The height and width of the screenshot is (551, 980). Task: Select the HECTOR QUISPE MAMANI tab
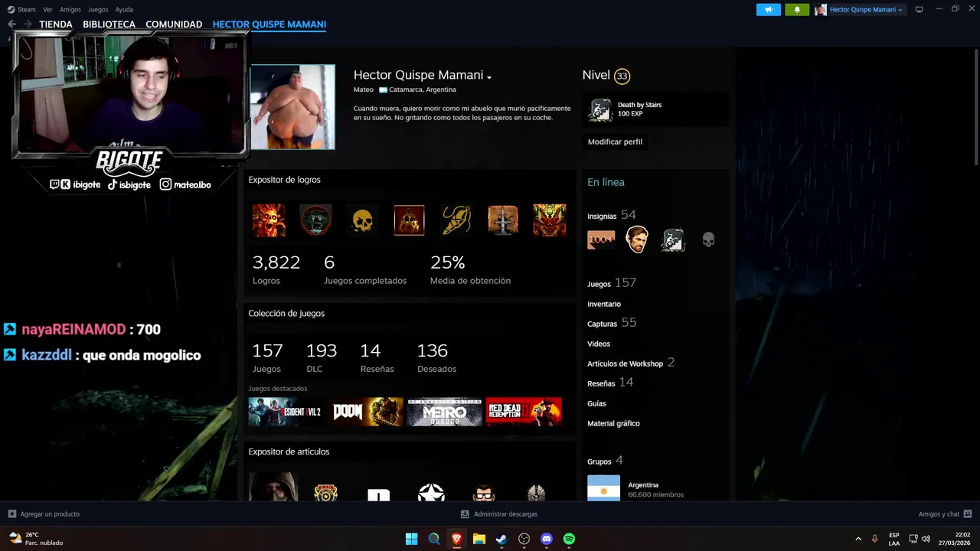click(x=269, y=24)
